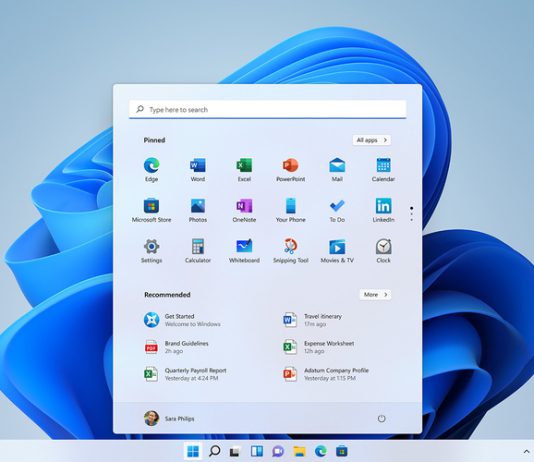This screenshot has width=534, height=462.
Task: Open Task View on taskbar
Action: 235,451
